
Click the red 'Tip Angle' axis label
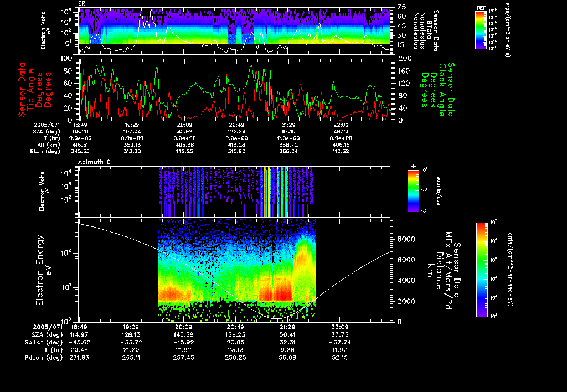point(30,89)
